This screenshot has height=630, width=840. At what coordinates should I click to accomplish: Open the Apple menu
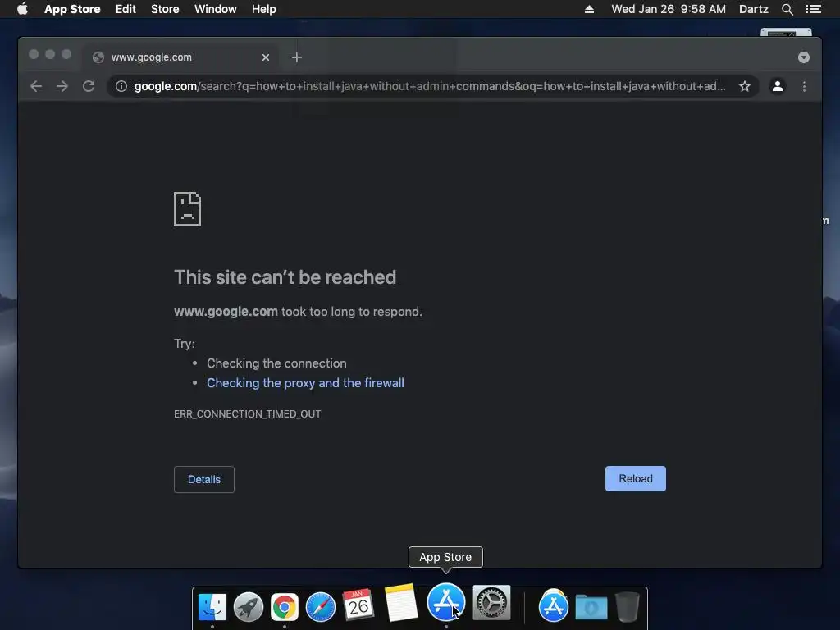(x=22, y=9)
